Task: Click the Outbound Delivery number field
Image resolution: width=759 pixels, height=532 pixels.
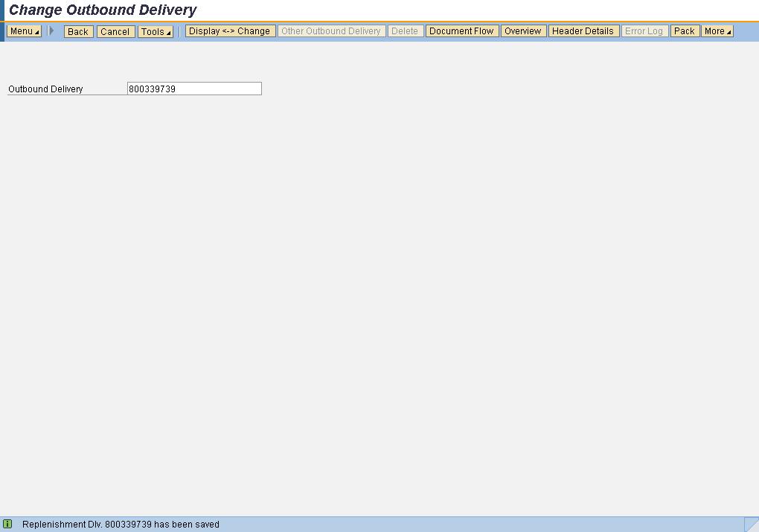Action: 195,89
